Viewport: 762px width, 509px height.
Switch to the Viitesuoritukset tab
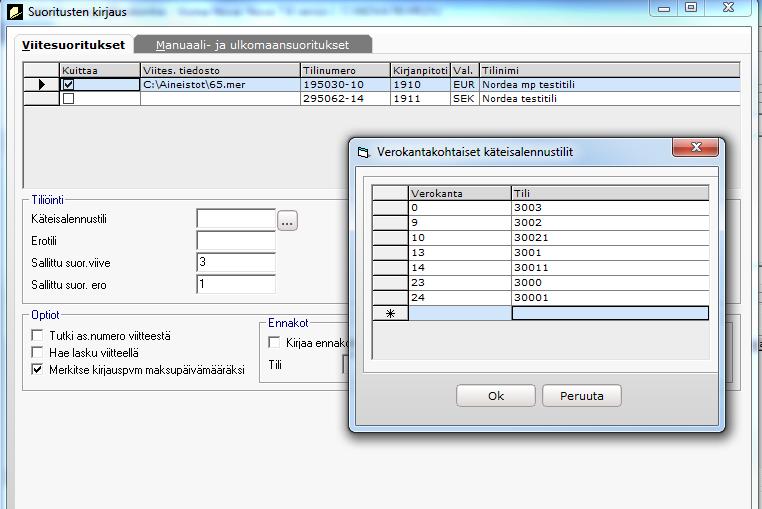click(x=73, y=45)
